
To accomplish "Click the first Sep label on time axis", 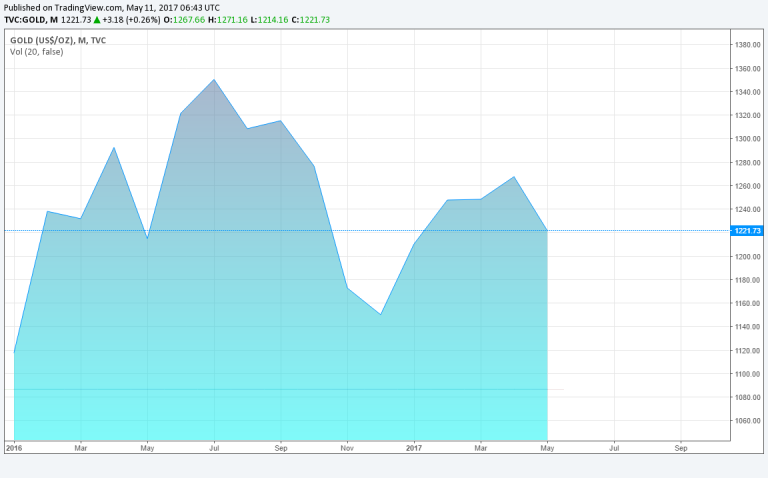I will coord(281,448).
